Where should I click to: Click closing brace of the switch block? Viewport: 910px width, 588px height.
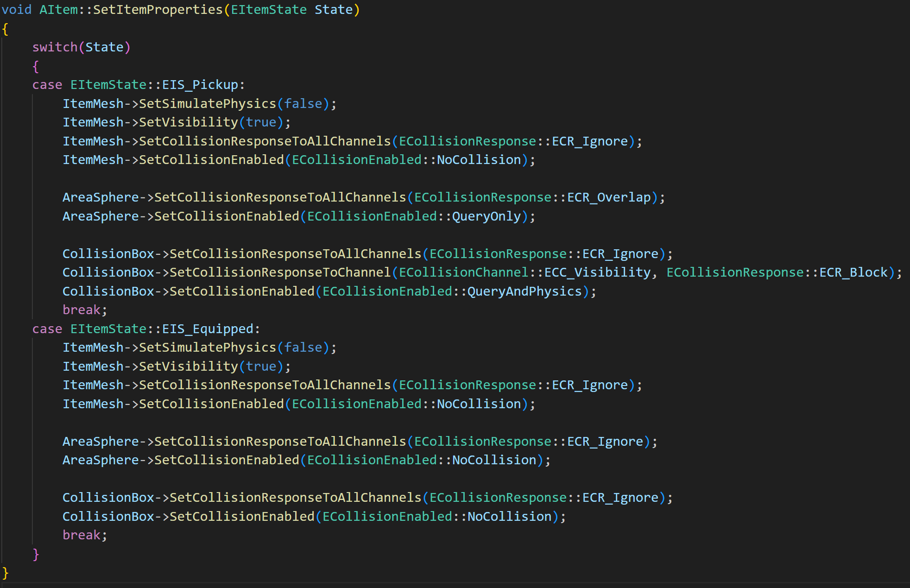pyautogui.click(x=36, y=554)
